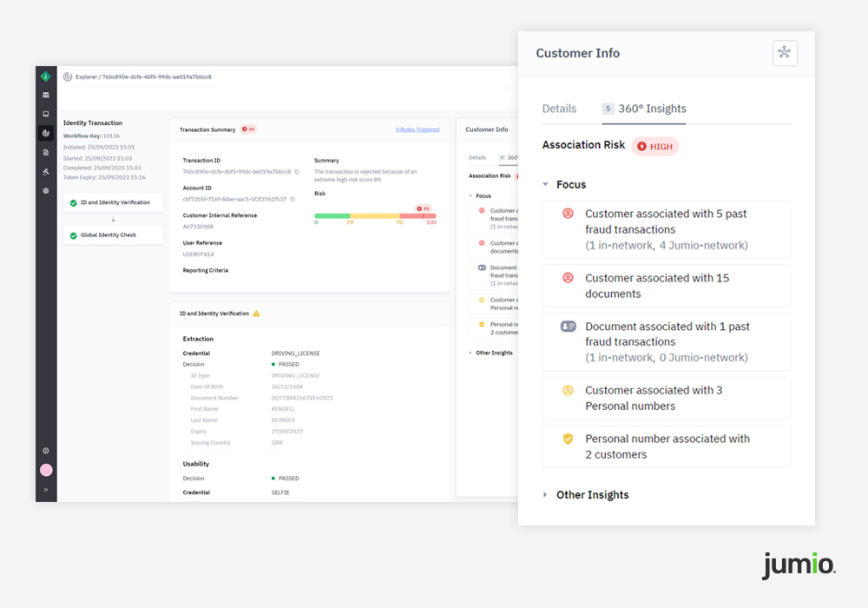Expand the Other Insights section
Screen dimensions: 868x608
pyautogui.click(x=546, y=495)
